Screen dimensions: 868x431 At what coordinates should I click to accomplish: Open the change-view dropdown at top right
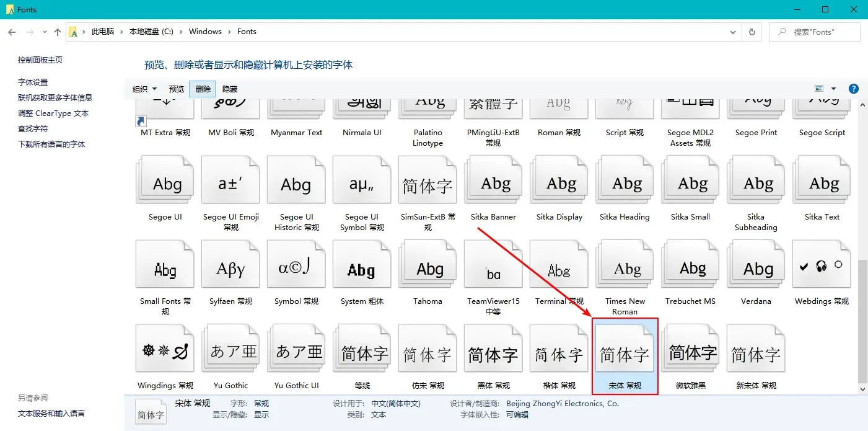point(833,88)
